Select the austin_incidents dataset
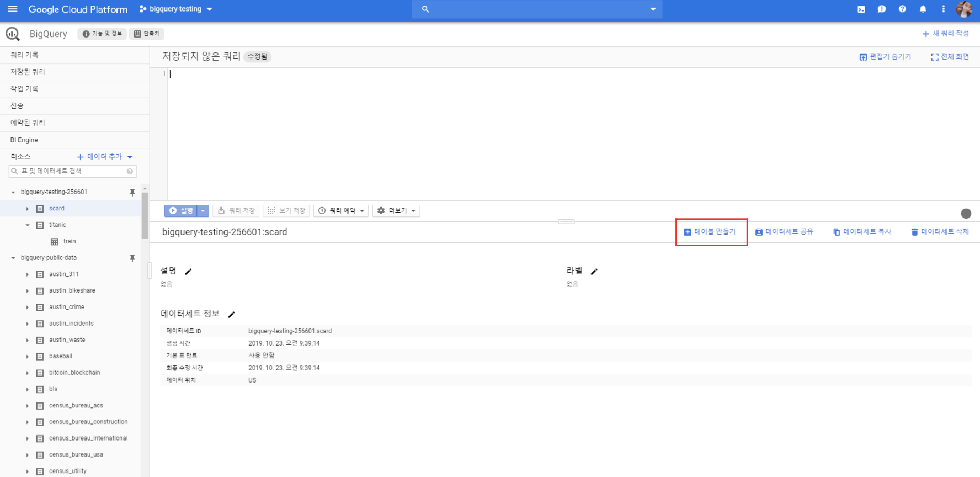Viewport: 980px width, 477px height. pyautogui.click(x=71, y=324)
